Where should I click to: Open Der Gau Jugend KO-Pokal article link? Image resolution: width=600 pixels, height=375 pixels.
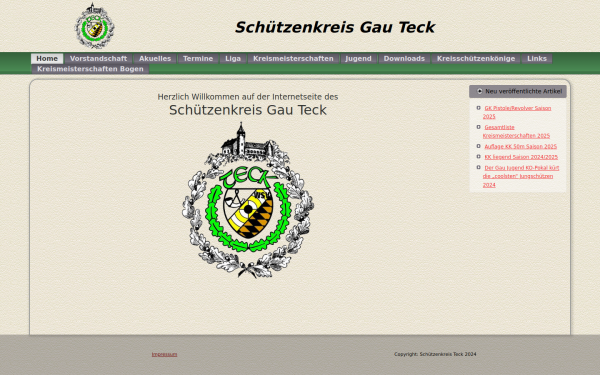521,176
